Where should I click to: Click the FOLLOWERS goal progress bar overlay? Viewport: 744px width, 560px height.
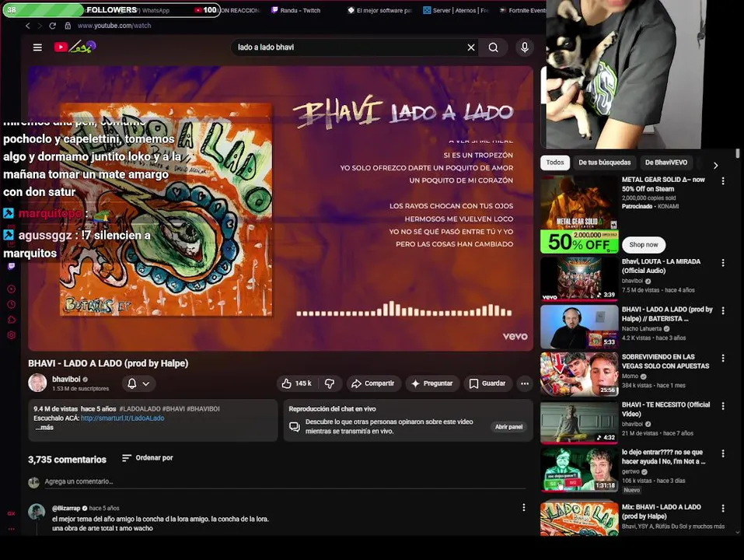111,10
